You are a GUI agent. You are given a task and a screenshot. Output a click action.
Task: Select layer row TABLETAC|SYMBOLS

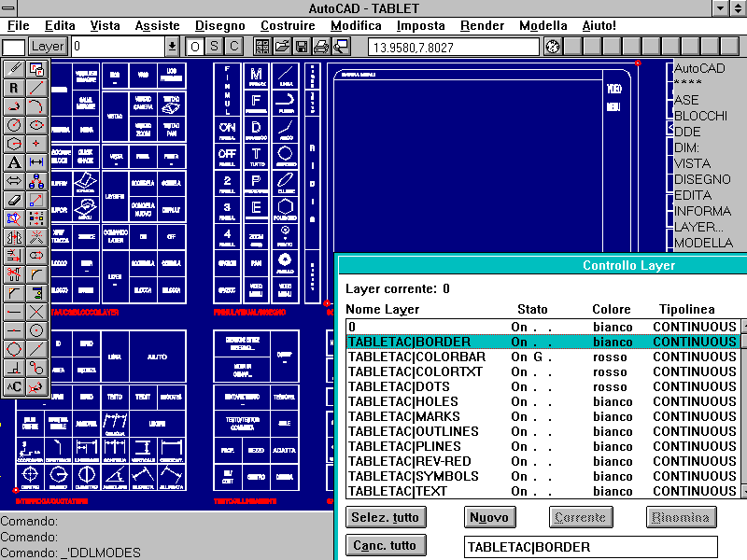click(543, 477)
